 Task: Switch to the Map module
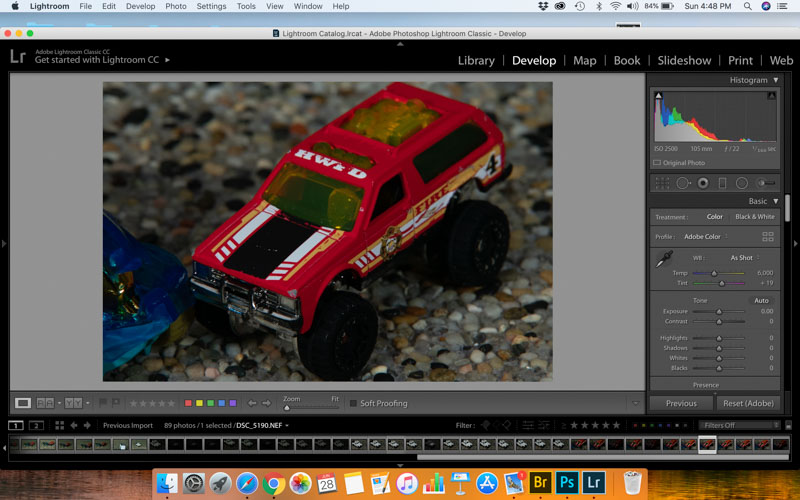(585, 60)
